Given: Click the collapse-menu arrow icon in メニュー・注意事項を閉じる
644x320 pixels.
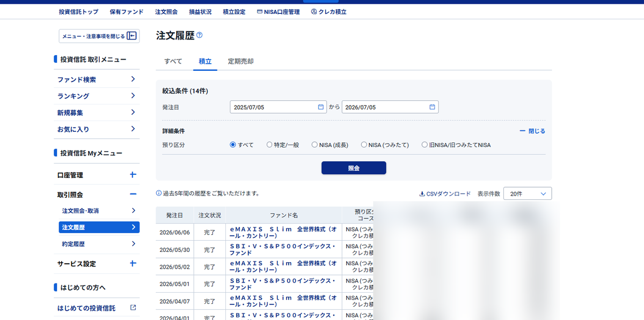Looking at the screenshot, I should (131, 36).
